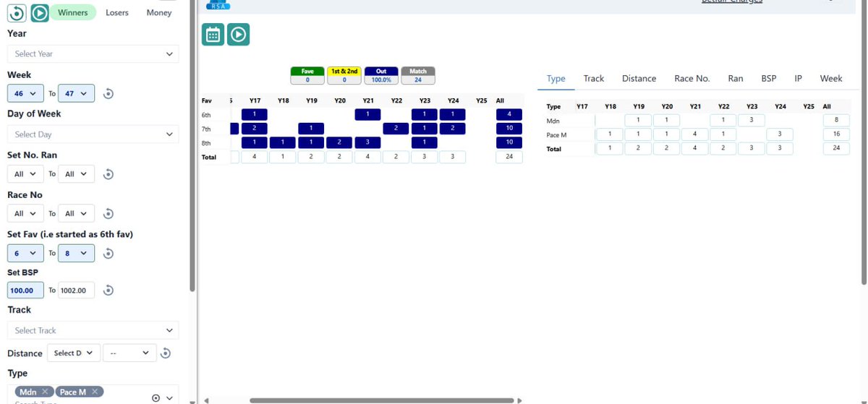The width and height of the screenshot is (868, 404).
Task: Click the Pace M row Y21 cell showing 4
Action: tap(694, 134)
